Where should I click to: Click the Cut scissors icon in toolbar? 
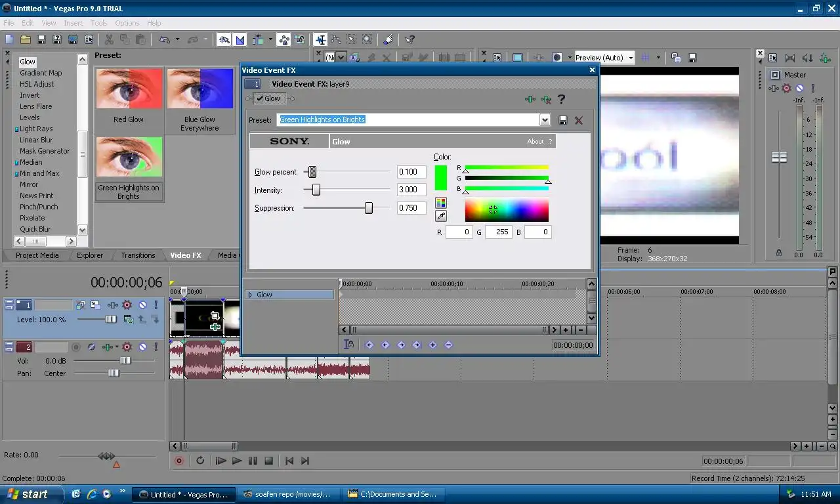click(x=109, y=39)
